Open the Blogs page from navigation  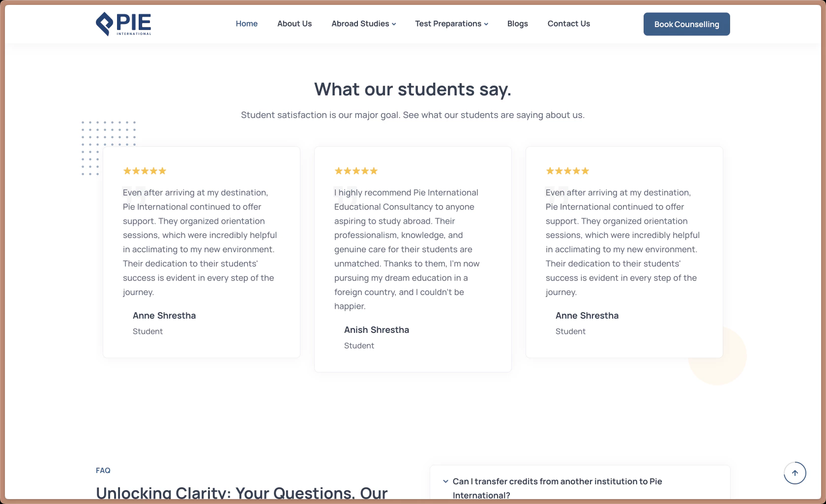coord(517,24)
